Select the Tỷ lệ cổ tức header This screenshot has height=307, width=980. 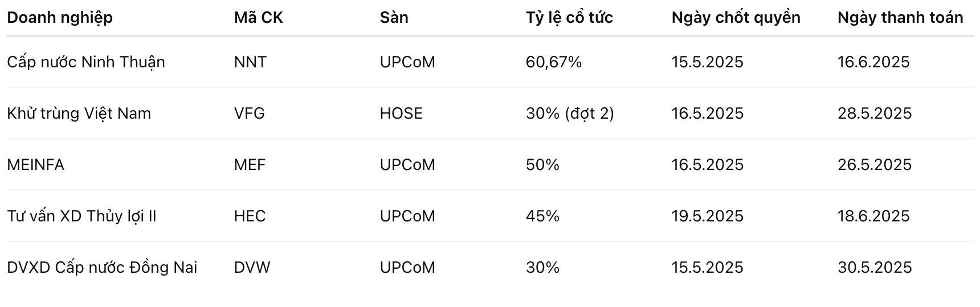click(569, 18)
